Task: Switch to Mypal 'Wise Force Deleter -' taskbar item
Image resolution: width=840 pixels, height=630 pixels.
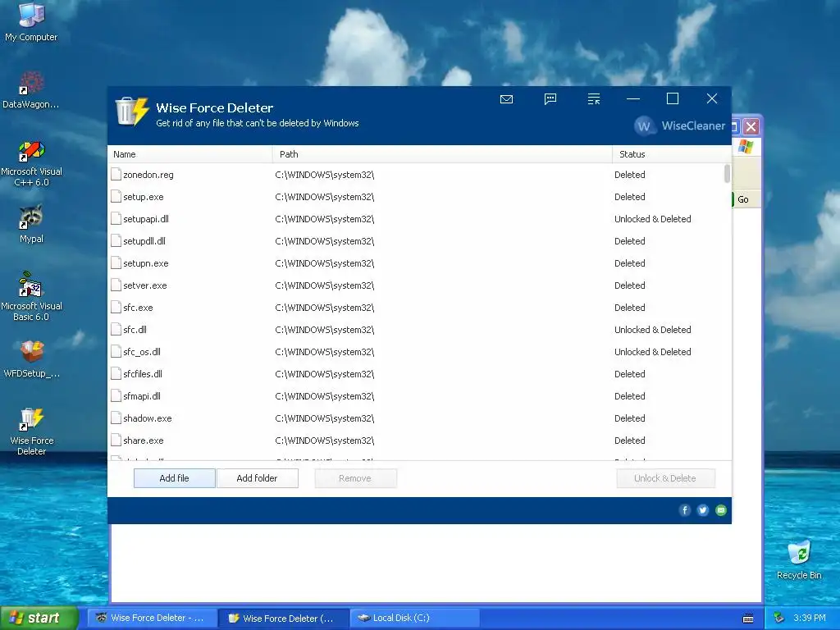Action: [152, 619]
